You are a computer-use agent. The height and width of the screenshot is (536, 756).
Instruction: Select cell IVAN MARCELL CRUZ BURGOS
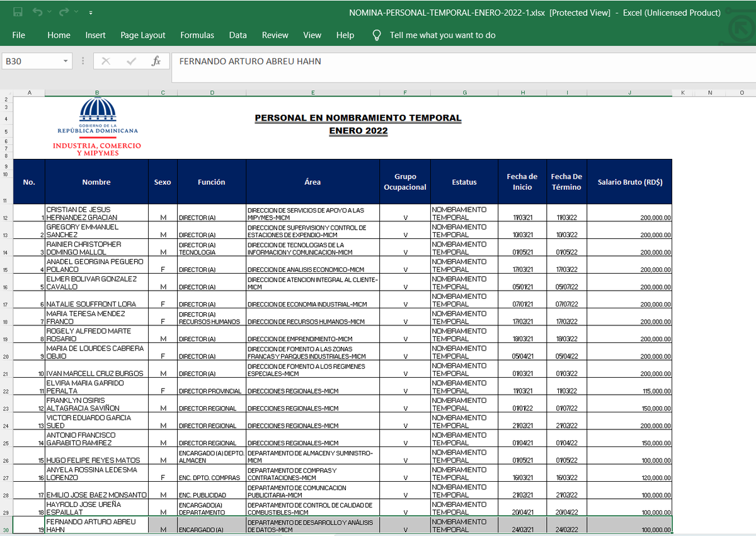[96, 369]
